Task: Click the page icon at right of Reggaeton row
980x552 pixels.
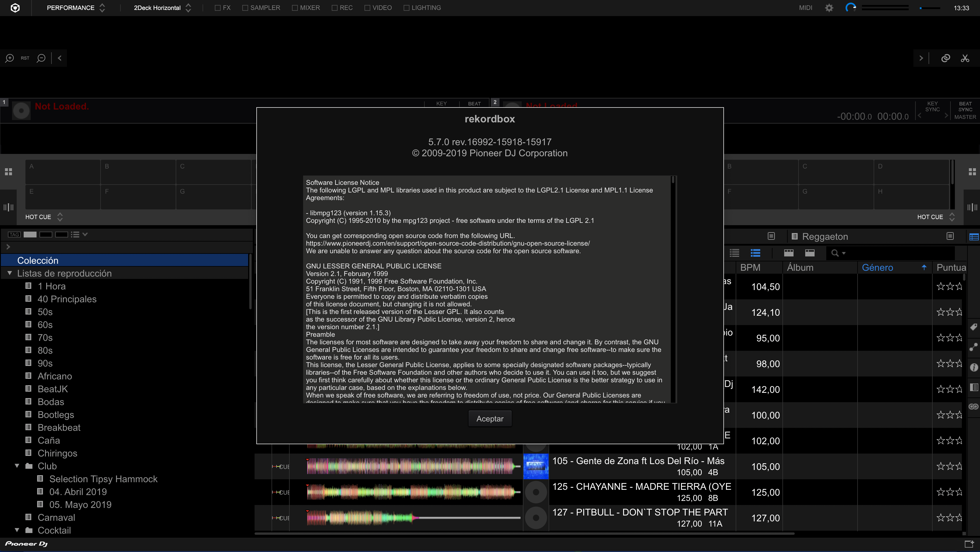Action: (x=950, y=236)
